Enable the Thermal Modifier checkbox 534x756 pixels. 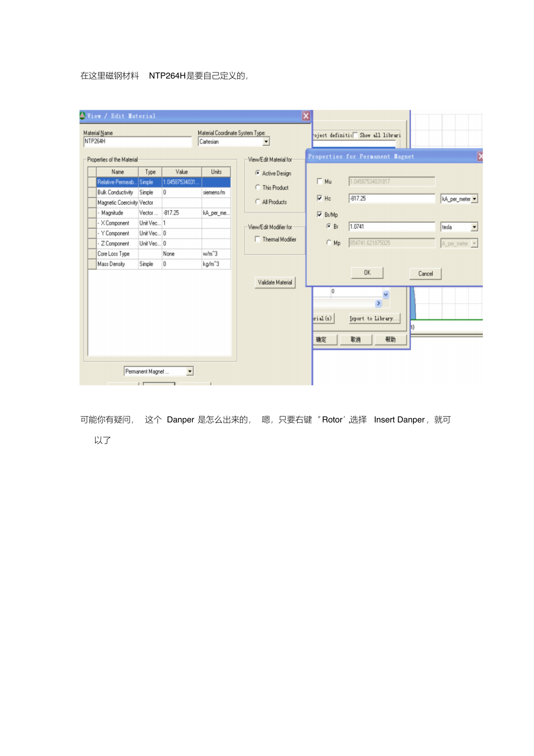[258, 239]
